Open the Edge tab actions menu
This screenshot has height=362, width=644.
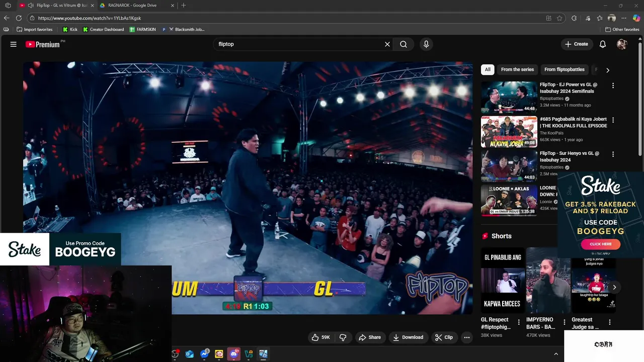8,5
